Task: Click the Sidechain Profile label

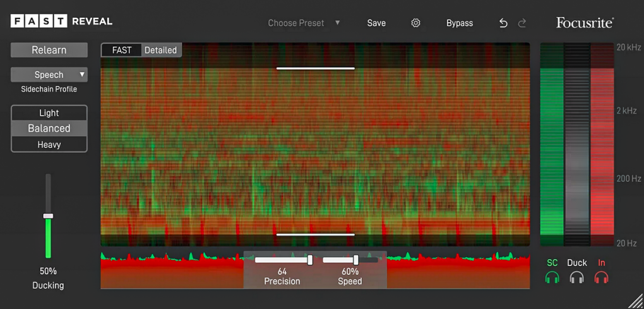Action: [x=49, y=89]
